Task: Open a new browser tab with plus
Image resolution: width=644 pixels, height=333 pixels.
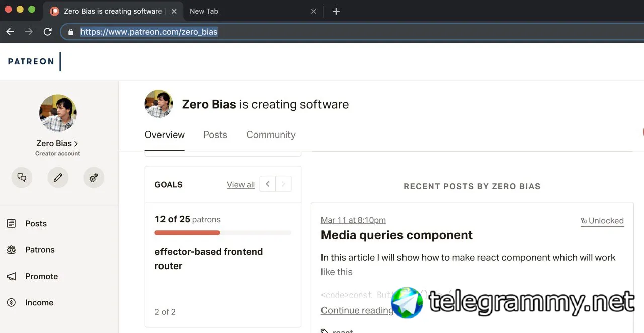Action: pyautogui.click(x=336, y=11)
